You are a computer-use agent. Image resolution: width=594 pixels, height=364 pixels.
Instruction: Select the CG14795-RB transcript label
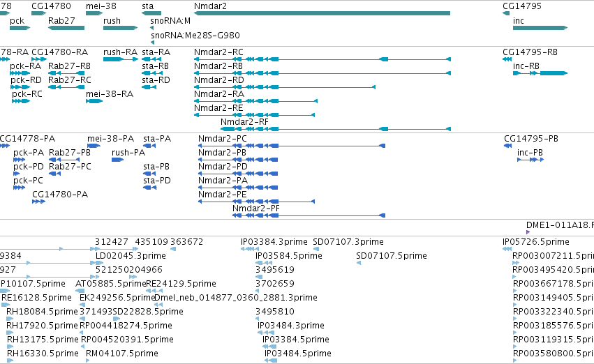530,52
